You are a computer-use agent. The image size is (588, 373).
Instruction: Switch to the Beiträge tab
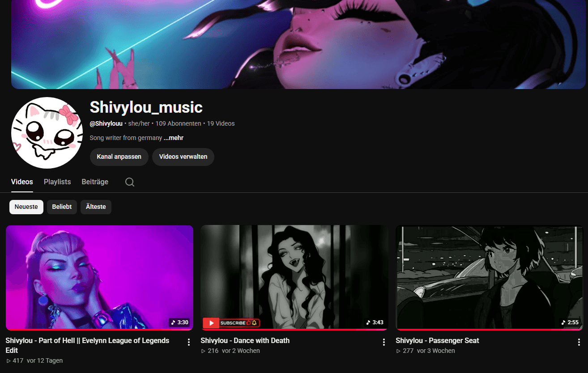click(x=95, y=182)
